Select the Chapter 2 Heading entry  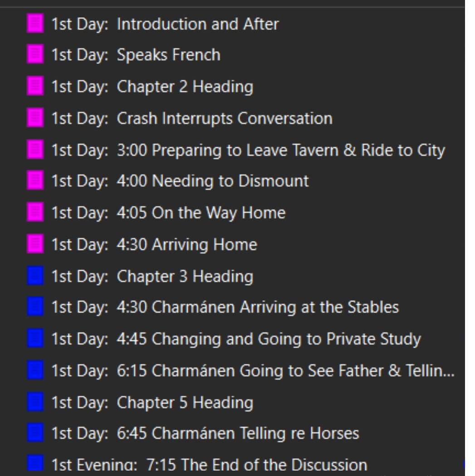pos(185,87)
